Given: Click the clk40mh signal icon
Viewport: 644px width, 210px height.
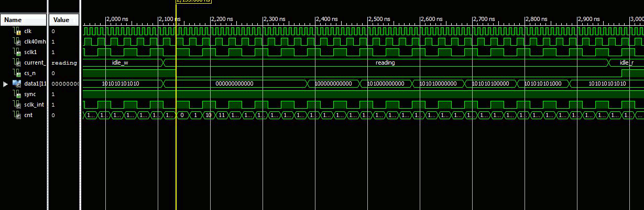Looking at the screenshot, I should [17, 42].
